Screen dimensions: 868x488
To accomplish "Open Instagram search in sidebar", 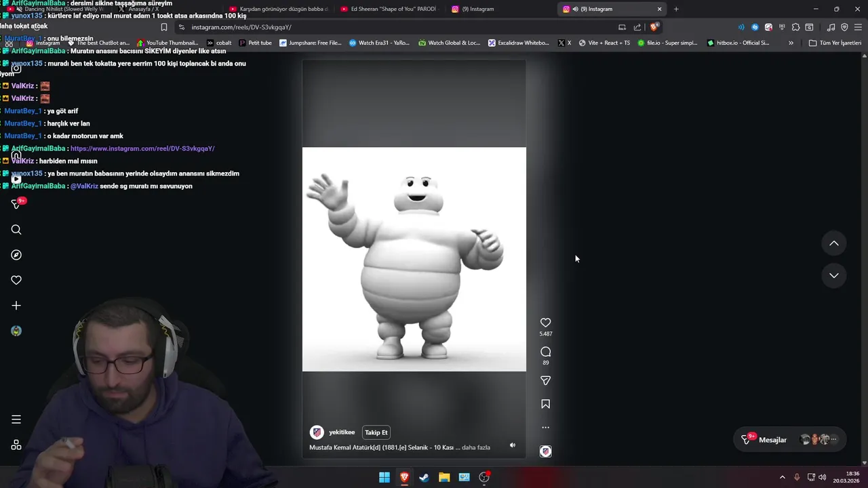I will coord(16,230).
